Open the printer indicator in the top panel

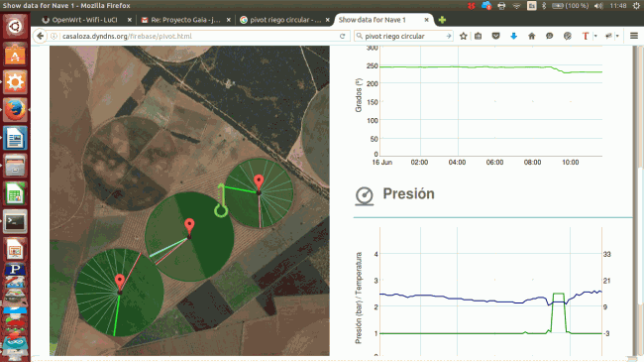pos(501,6)
